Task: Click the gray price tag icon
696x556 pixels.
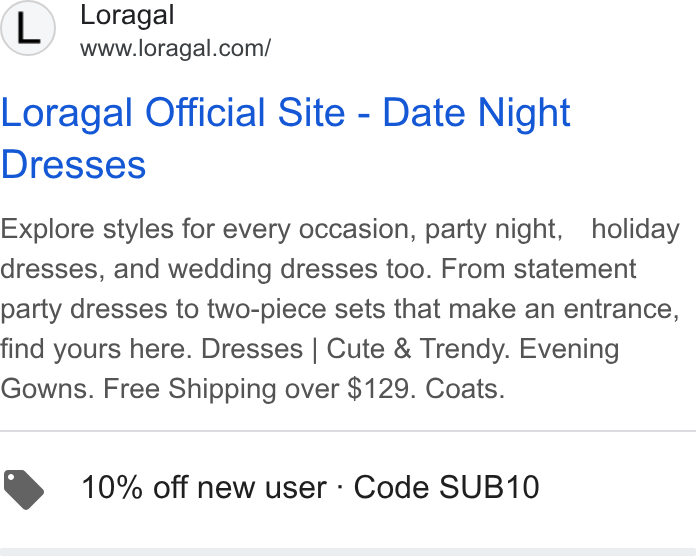Action: (24, 489)
